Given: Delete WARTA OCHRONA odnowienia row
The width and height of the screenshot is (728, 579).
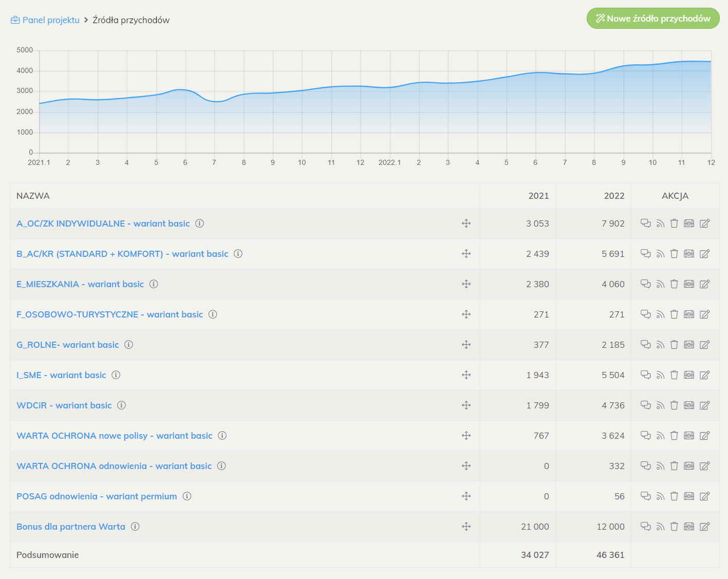Looking at the screenshot, I should [674, 466].
